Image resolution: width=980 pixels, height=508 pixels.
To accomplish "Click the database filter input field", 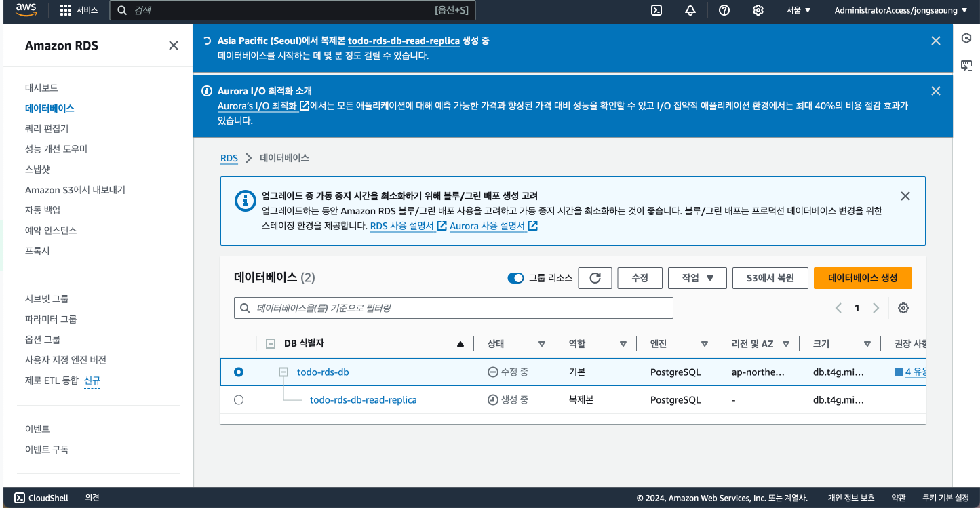I will coord(454,308).
